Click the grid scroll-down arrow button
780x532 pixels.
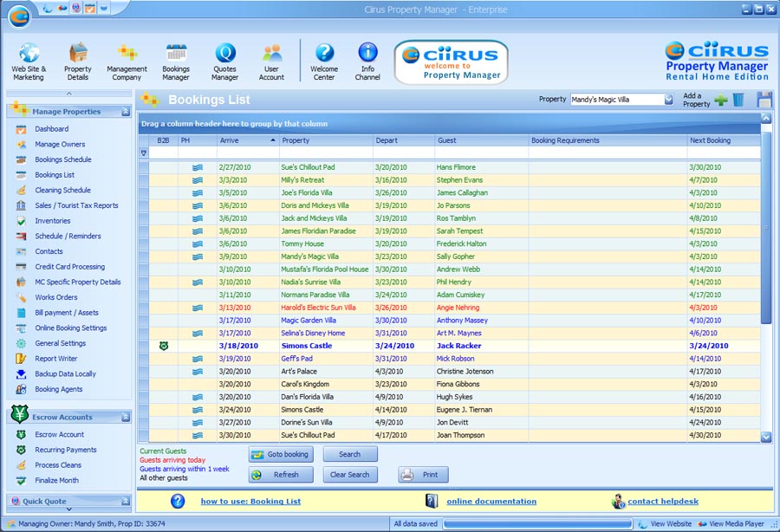766,437
